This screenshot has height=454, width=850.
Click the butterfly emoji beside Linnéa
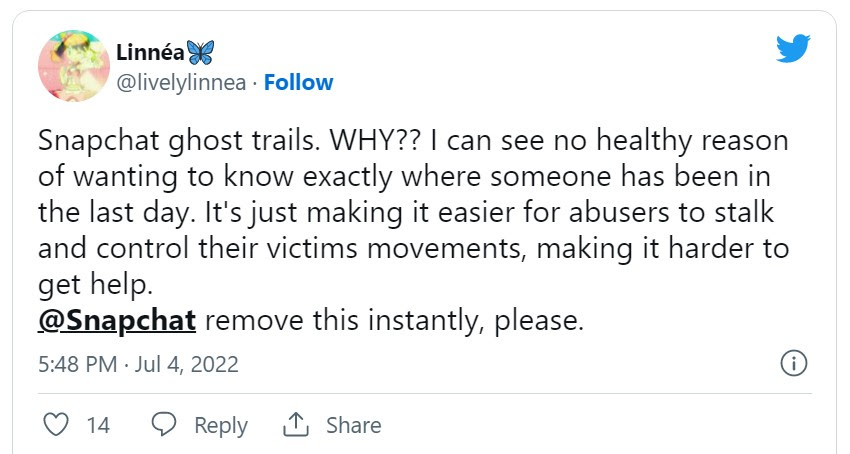coord(201,52)
